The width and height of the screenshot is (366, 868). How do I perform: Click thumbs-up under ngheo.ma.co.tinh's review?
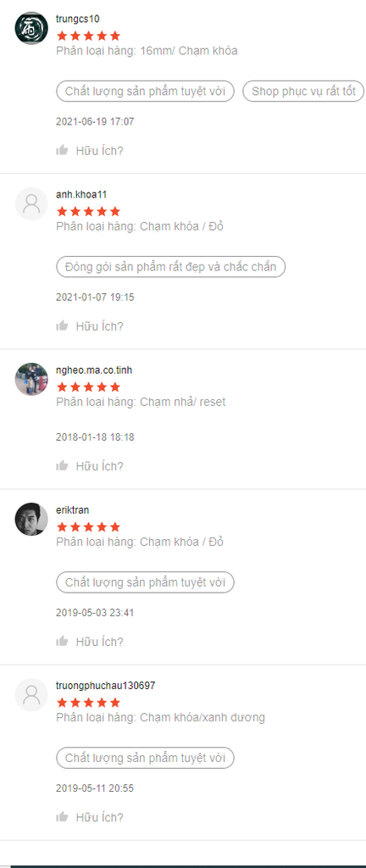click(62, 465)
